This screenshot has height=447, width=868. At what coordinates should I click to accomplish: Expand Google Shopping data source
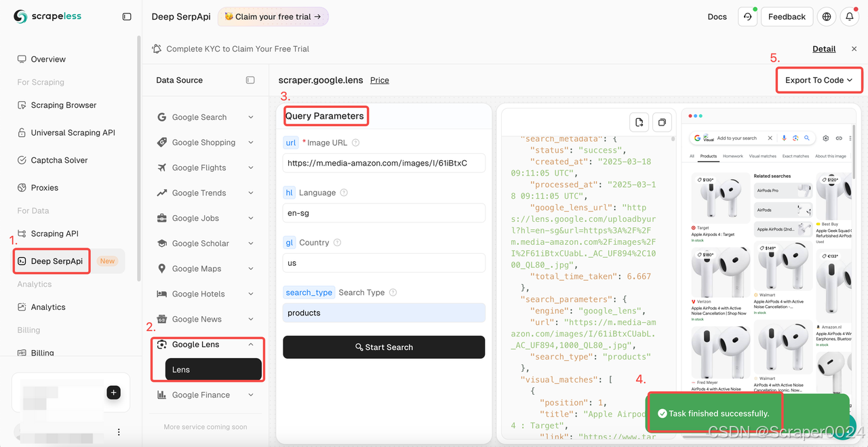[x=205, y=142]
